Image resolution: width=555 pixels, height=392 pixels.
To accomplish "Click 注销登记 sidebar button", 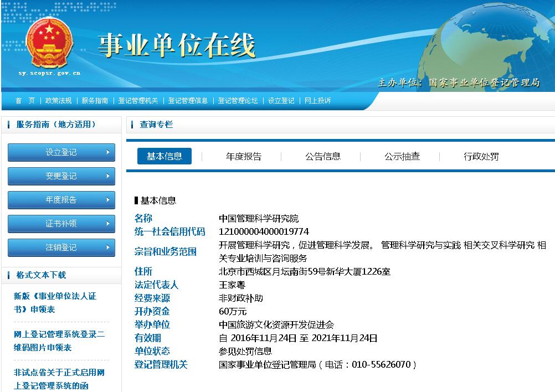I will tap(61, 247).
